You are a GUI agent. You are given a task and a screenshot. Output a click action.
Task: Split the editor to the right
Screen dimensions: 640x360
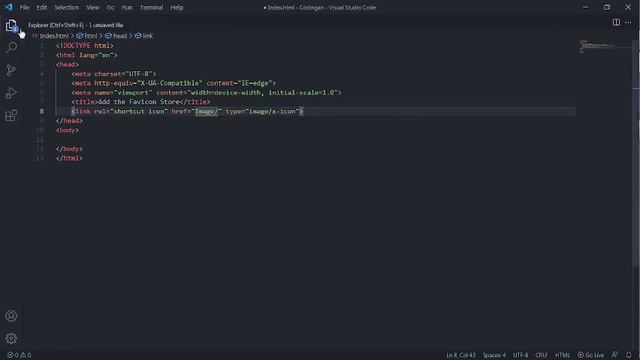pos(616,22)
